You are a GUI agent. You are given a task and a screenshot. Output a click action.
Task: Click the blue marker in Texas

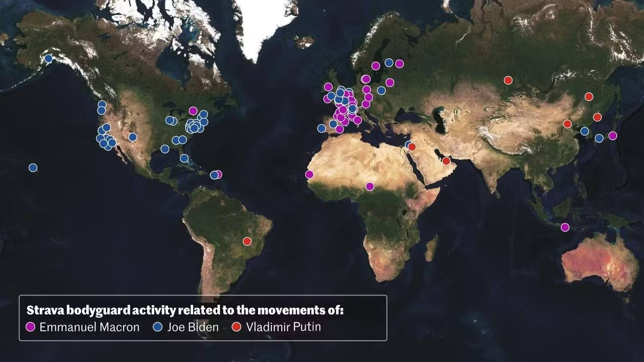click(165, 149)
